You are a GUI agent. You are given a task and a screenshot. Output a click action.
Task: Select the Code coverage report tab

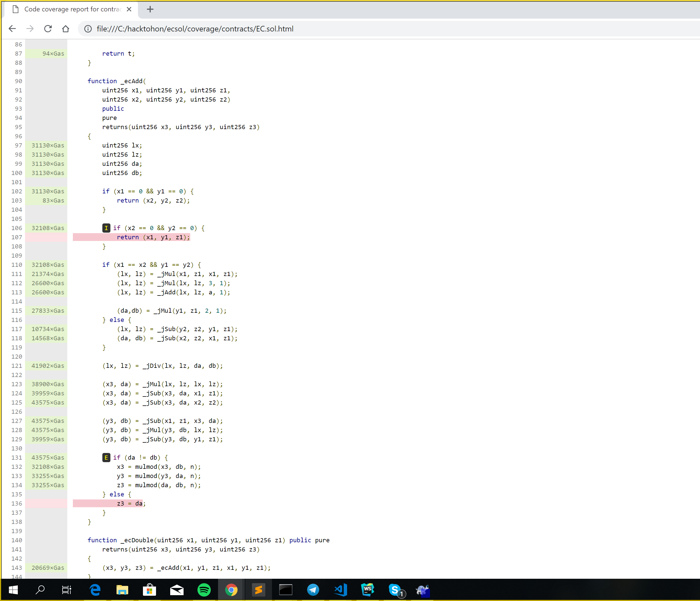coord(72,9)
